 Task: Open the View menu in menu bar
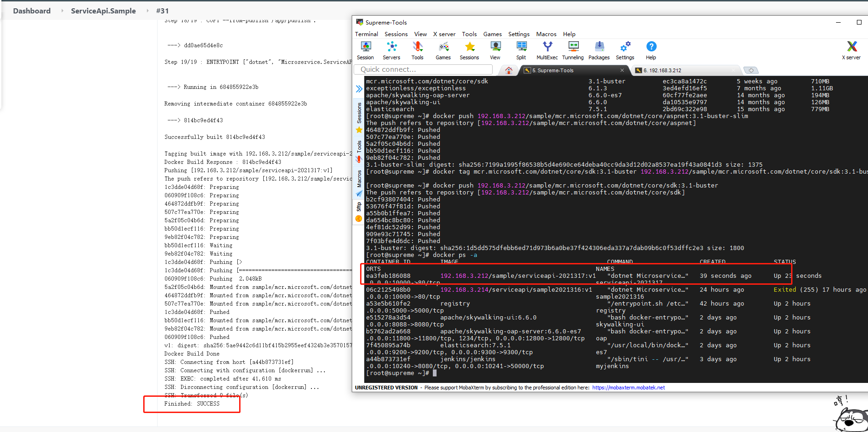420,34
